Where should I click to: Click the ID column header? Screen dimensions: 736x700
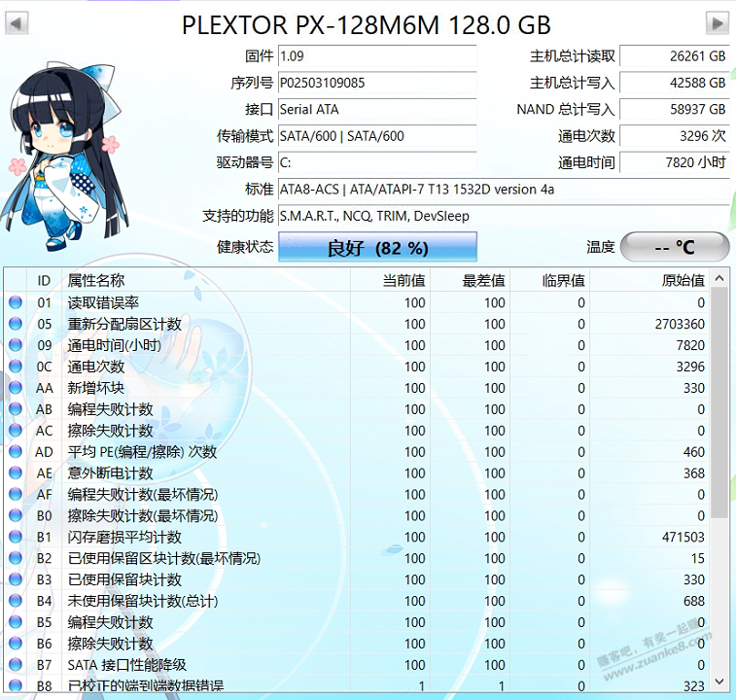pyautogui.click(x=44, y=280)
